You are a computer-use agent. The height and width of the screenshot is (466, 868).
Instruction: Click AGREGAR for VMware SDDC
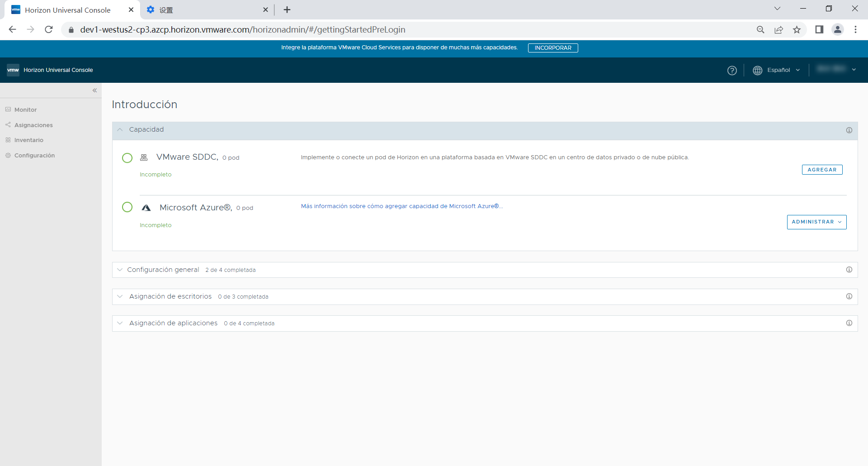(x=822, y=170)
